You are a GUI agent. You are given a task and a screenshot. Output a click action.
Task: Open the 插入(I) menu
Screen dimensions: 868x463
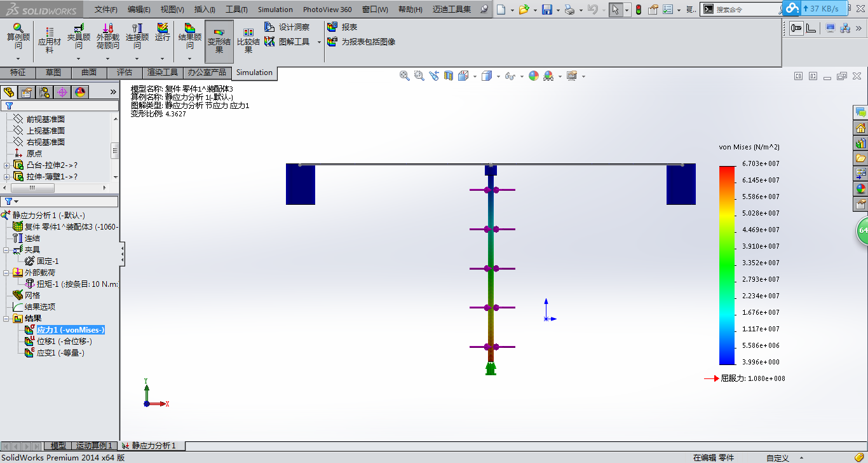coord(205,10)
